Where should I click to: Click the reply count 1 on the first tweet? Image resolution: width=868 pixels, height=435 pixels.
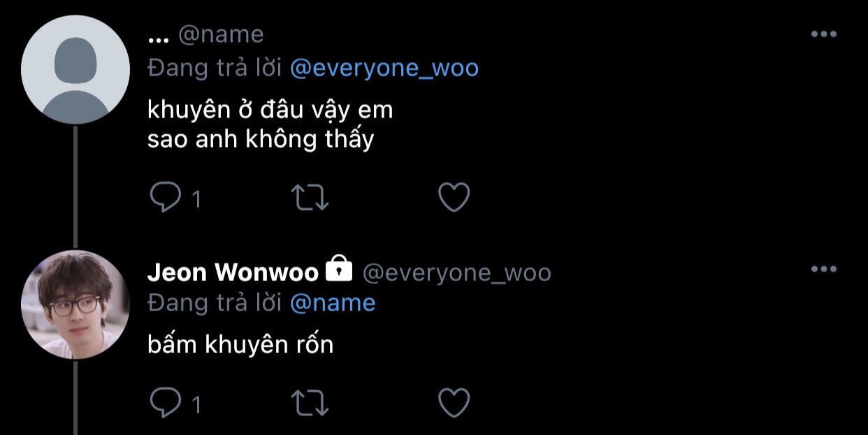click(x=196, y=200)
